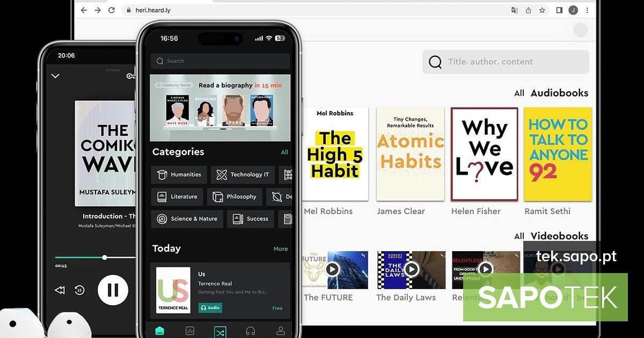Image resolution: width=644 pixels, height=338 pixels.
Task: Open the J profile avatar in Chrome
Action: [573, 10]
